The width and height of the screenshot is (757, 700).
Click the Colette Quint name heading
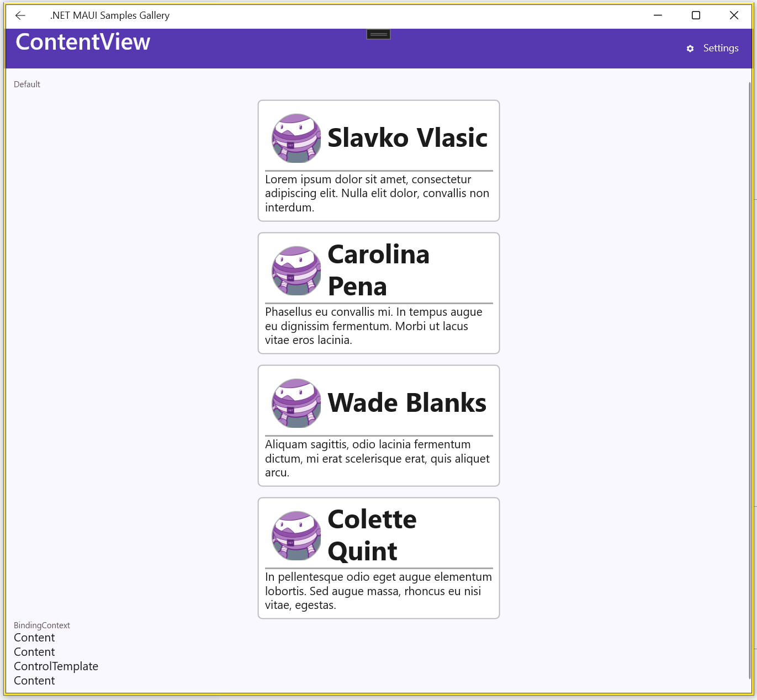372,535
